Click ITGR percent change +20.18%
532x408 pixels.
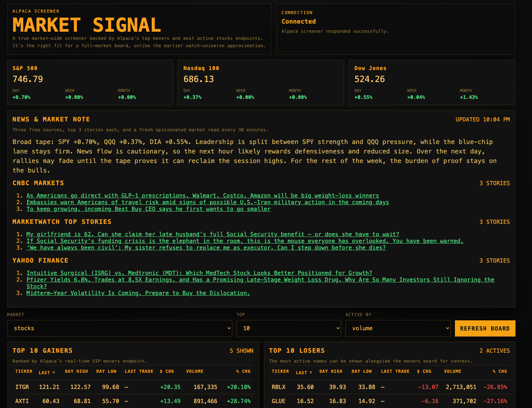click(239, 387)
